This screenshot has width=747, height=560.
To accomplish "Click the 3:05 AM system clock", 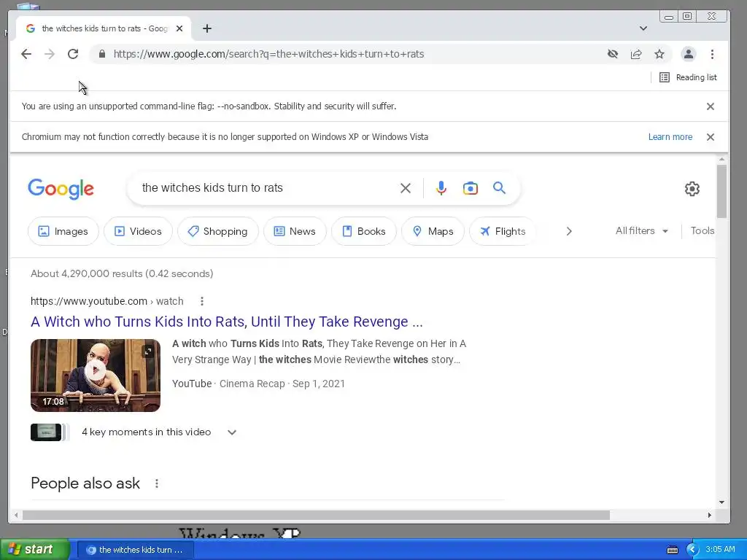I will pyautogui.click(x=720, y=550).
